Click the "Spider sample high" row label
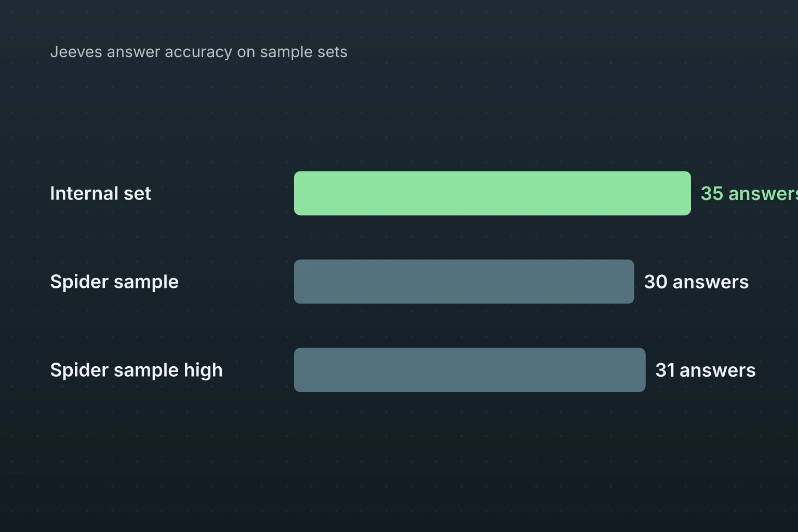The image size is (798, 532). tap(136, 370)
